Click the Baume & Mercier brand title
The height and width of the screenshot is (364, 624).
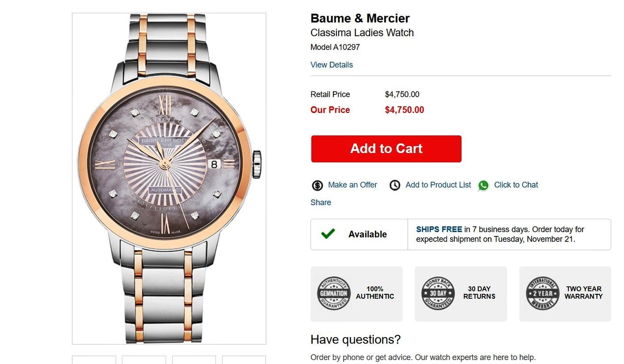[x=360, y=19]
